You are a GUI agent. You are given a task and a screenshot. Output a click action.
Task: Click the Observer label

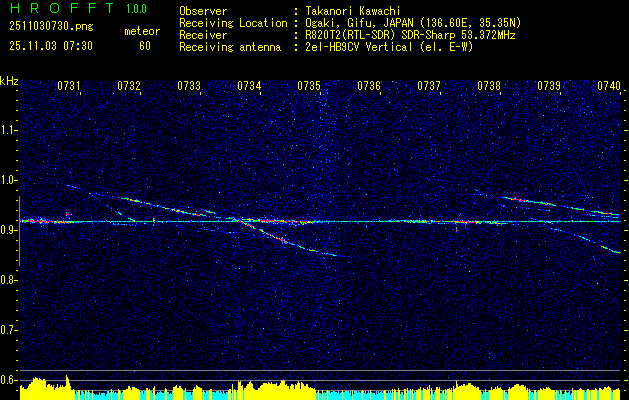pos(203,11)
